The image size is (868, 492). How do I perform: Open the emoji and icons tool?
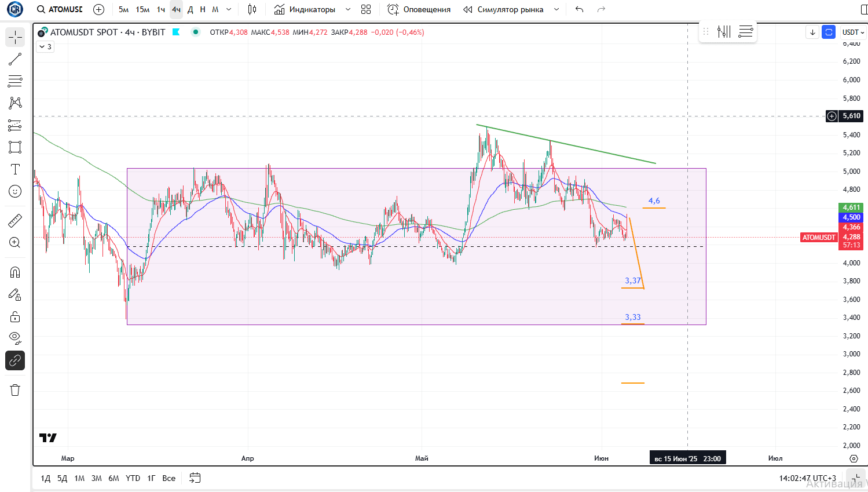click(15, 191)
